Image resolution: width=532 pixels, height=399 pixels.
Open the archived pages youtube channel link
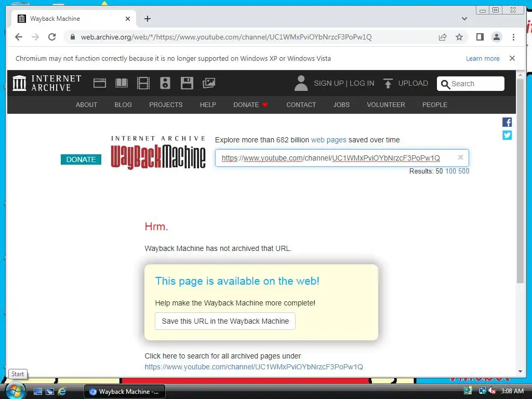(254, 367)
